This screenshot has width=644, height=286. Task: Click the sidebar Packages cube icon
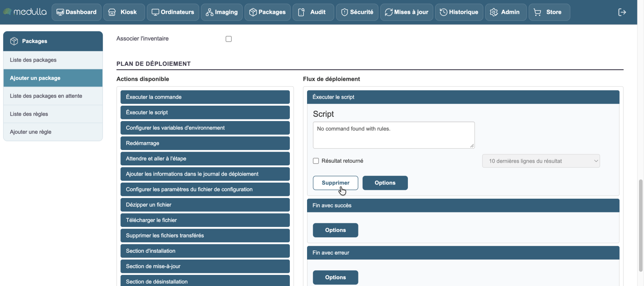click(14, 41)
